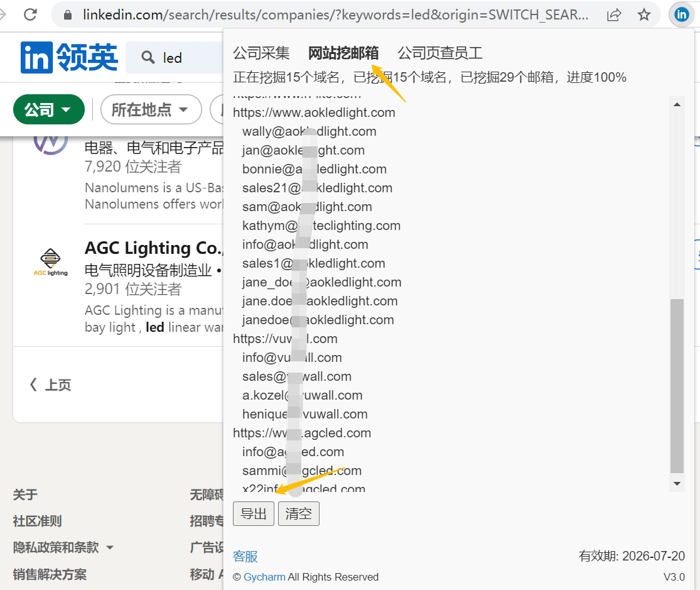Select the email row starting with sales21@
The image size is (700, 590).
coord(318,188)
